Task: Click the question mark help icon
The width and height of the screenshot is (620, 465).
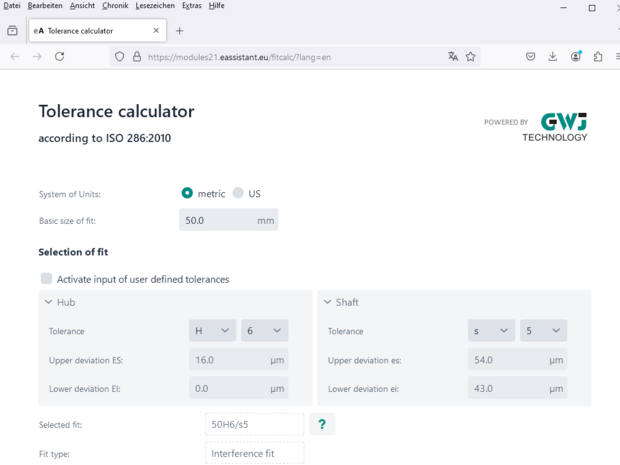Action: click(322, 424)
